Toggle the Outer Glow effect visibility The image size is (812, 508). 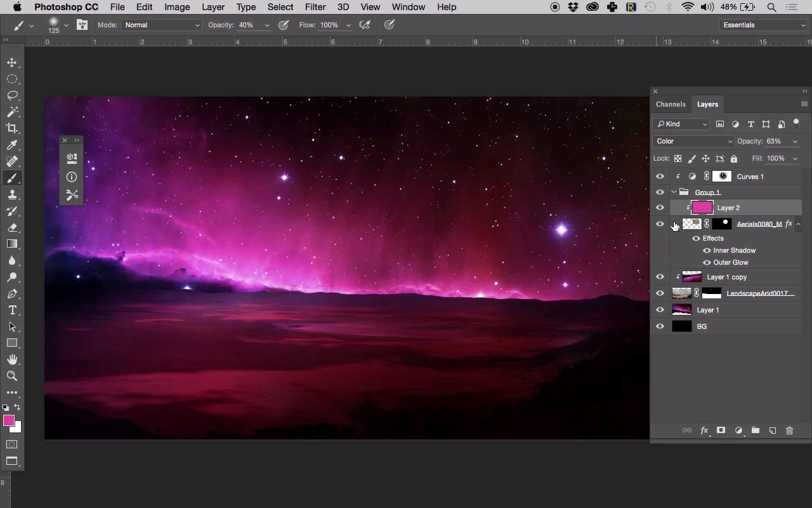pyautogui.click(x=707, y=262)
